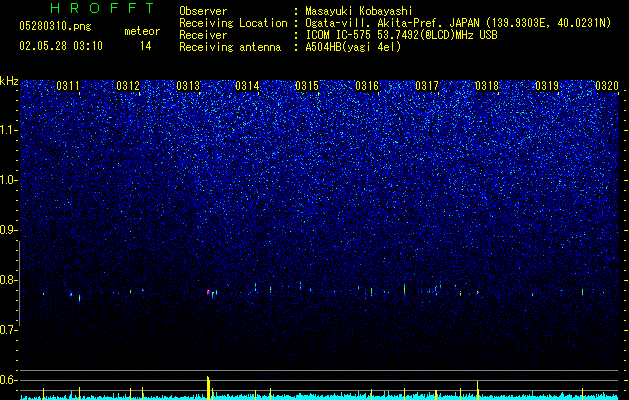Click the 'Receiving antenna' label
Viewport: 629px width, 400px height.
click(230, 47)
